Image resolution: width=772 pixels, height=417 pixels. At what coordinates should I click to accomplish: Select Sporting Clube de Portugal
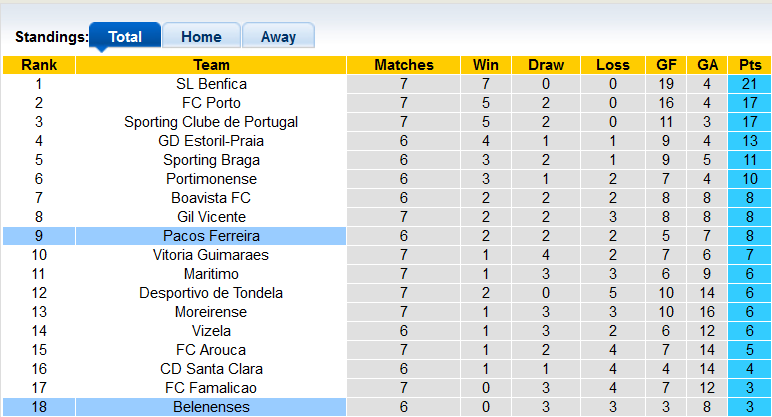(211, 122)
